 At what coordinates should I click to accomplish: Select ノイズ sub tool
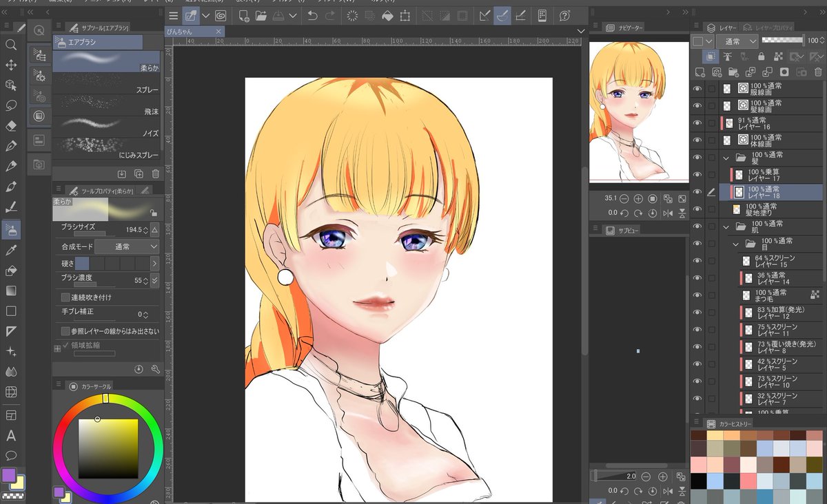click(x=107, y=126)
